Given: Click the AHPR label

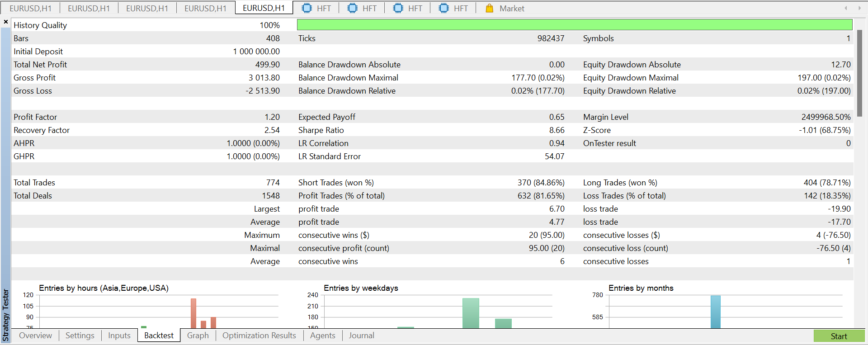Looking at the screenshot, I should pyautogui.click(x=24, y=143).
